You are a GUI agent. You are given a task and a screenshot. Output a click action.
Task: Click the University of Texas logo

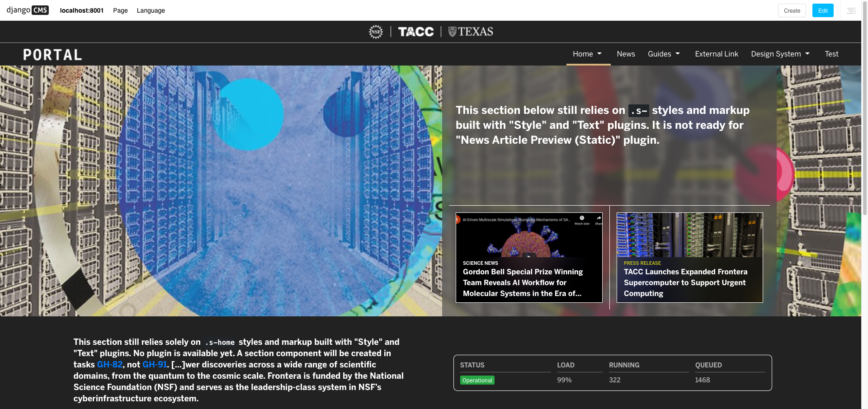click(471, 32)
